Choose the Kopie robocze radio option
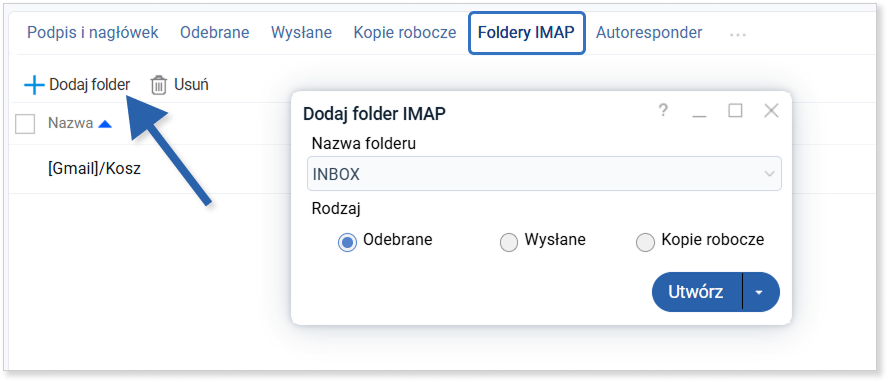 [645, 243]
